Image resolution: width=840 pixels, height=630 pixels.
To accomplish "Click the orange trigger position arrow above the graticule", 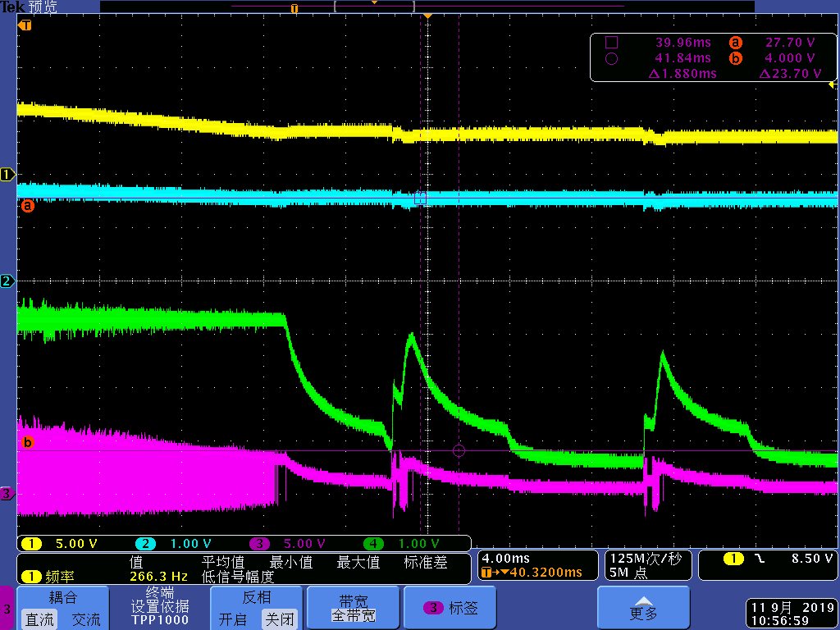I will tap(427, 16).
